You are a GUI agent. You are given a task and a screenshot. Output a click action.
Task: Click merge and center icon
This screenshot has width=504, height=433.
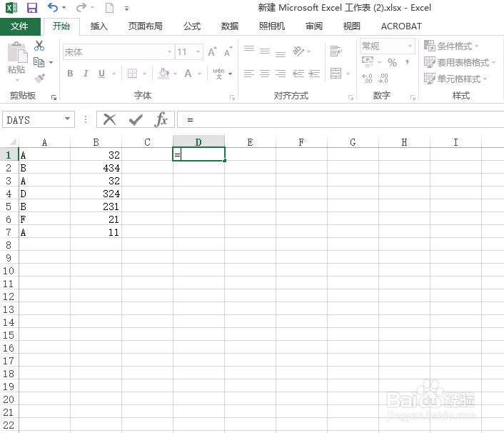tap(336, 74)
